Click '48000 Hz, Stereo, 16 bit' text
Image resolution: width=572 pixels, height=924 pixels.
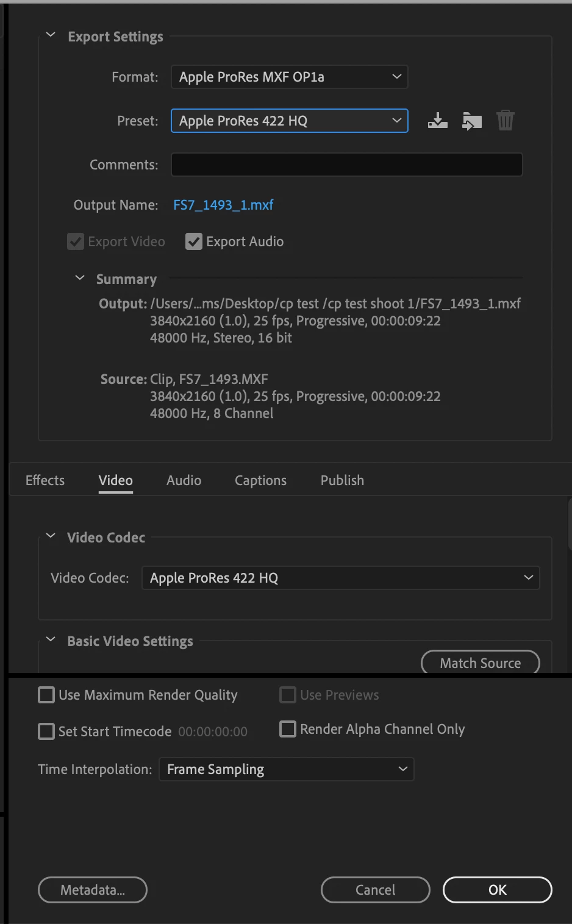221,338
